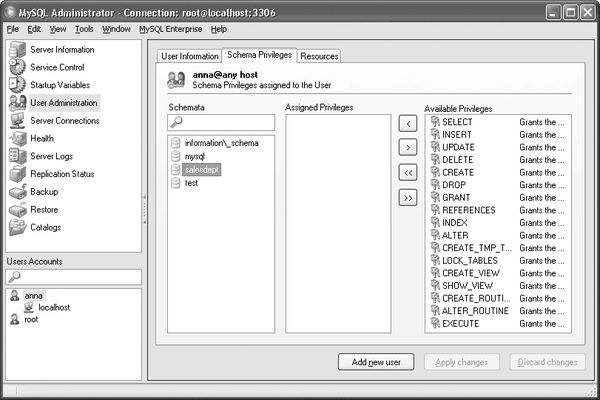This screenshot has height=400, width=600.
Task: Switch to the Resources tab
Action: (x=319, y=56)
